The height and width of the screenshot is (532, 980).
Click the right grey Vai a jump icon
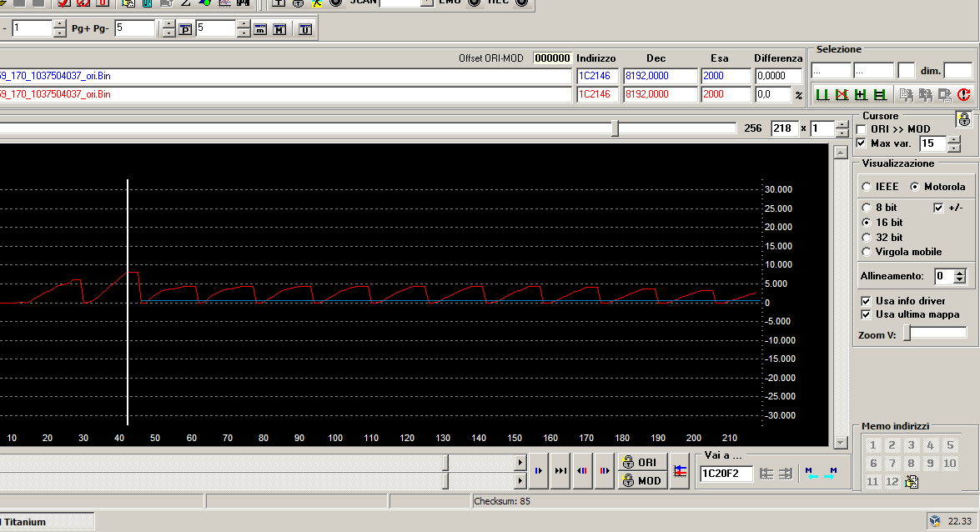pyautogui.click(x=786, y=474)
